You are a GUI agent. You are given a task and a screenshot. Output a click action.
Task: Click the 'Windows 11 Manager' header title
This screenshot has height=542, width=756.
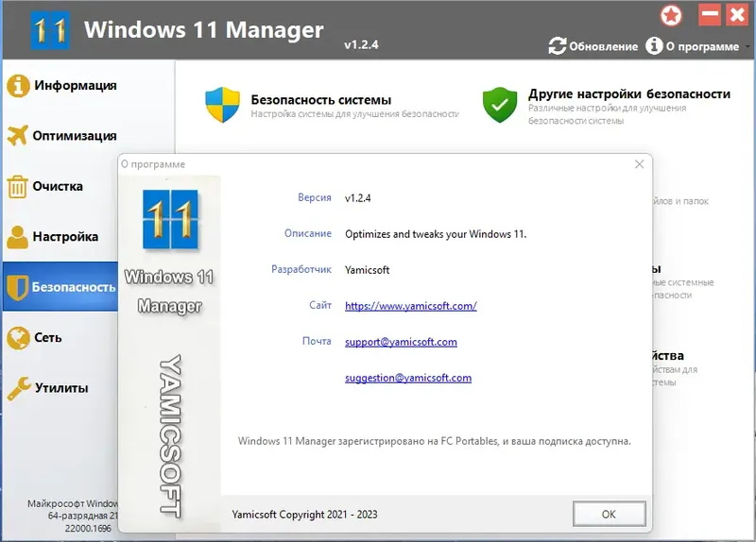[x=204, y=29]
